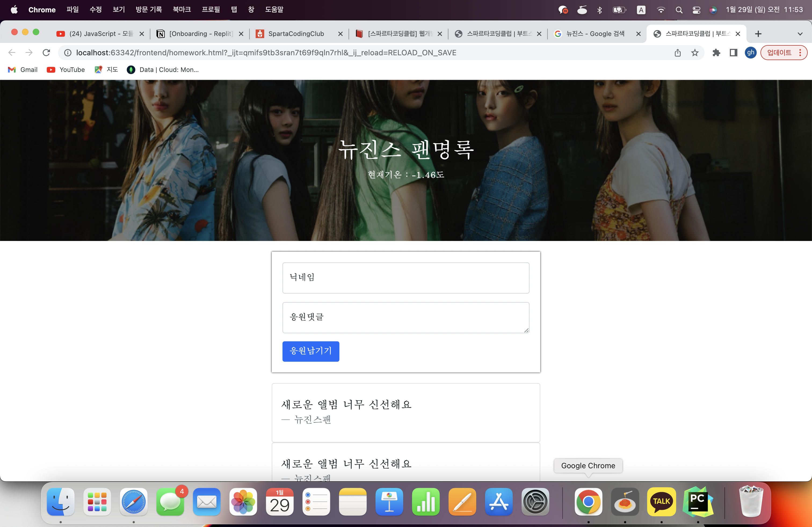Reload the current page
The image size is (812, 527).
tap(47, 53)
